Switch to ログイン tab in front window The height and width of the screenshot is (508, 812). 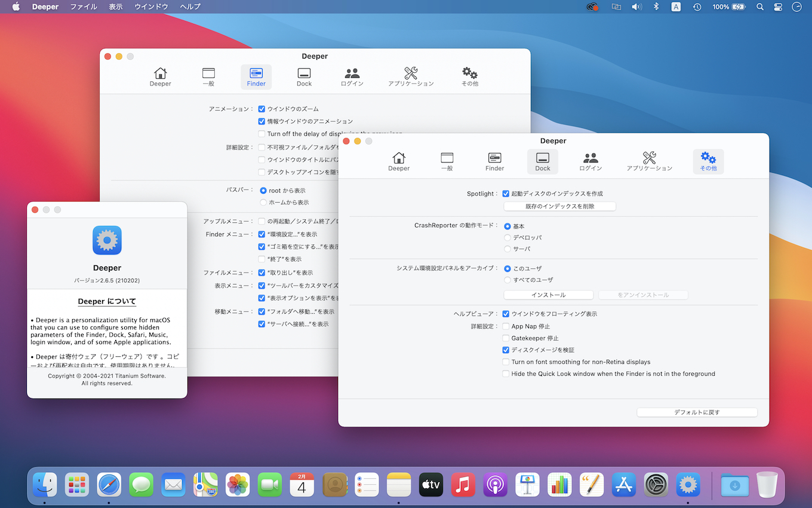point(590,161)
